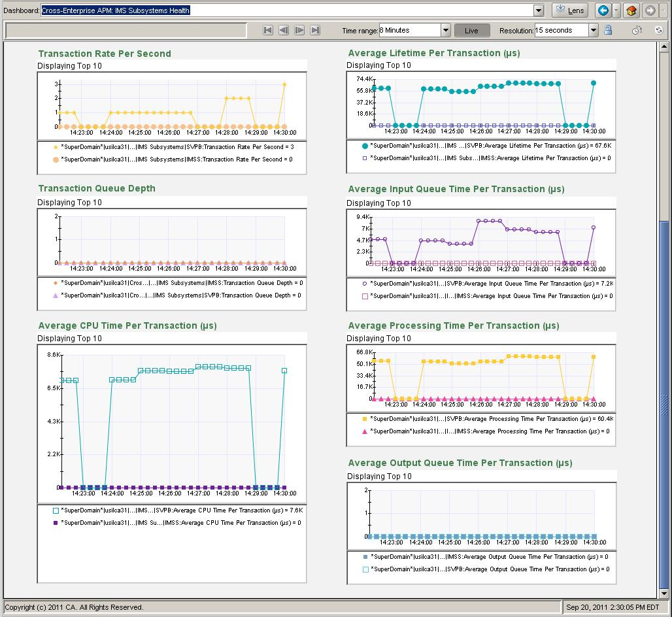
Task: Click the Average CPU Time Per Transaction title
Action: (127, 325)
